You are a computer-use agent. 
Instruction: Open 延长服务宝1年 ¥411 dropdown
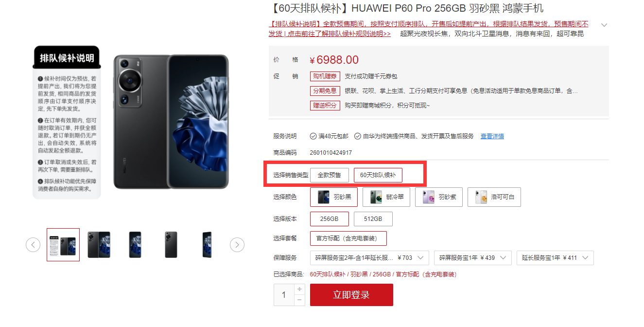coord(555,258)
